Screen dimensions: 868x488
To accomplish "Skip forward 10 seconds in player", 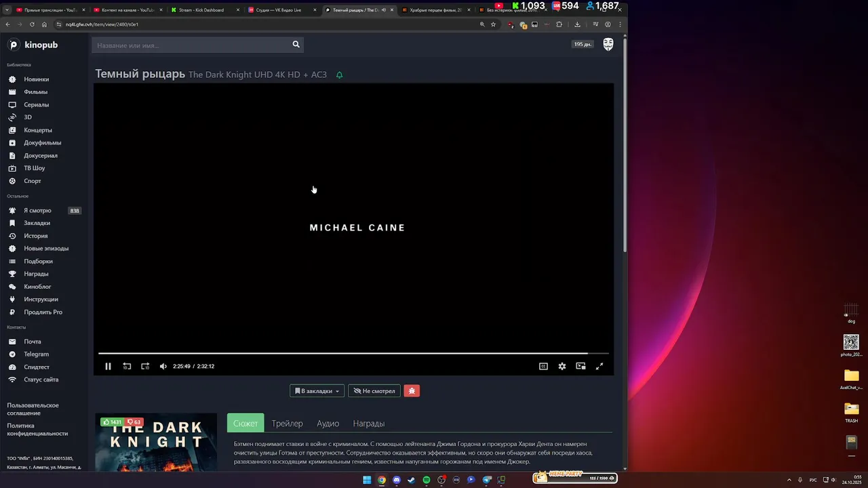I will (x=145, y=366).
